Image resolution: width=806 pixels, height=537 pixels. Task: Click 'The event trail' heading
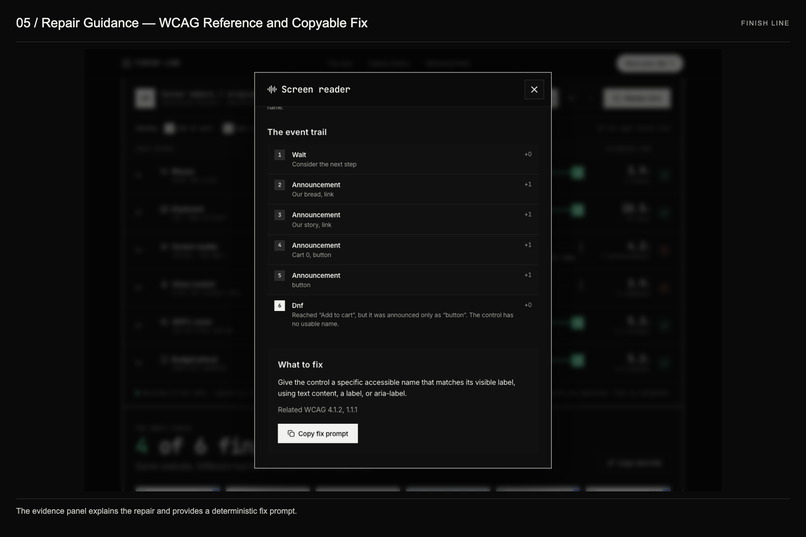pyautogui.click(x=297, y=132)
